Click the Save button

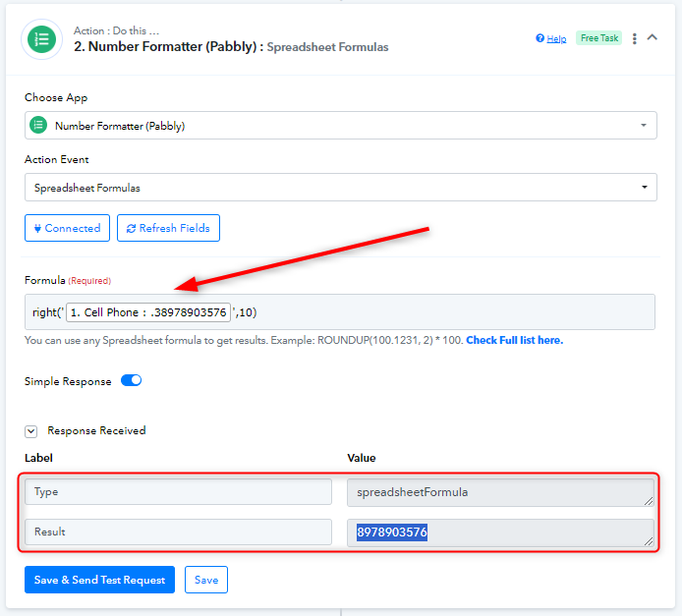[206, 580]
